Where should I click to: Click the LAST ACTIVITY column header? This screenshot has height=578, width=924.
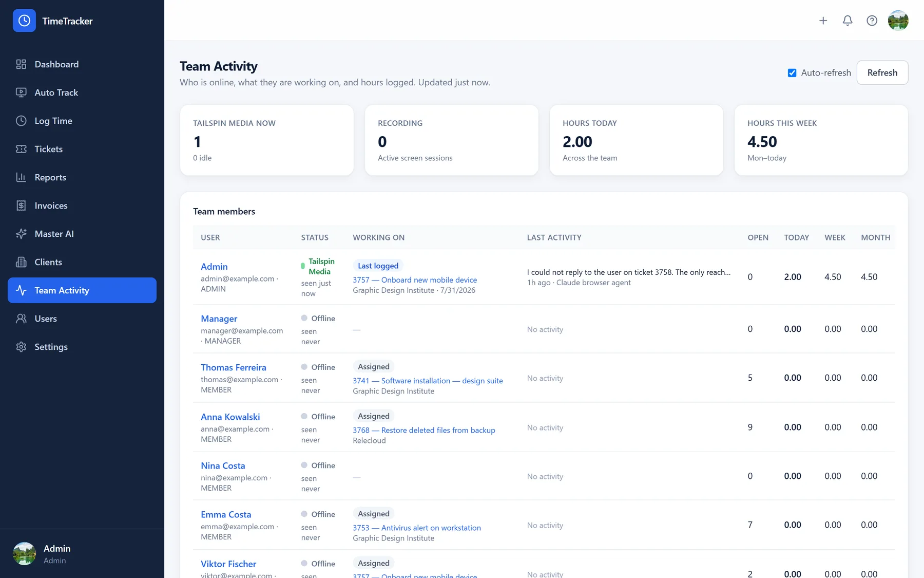tap(554, 237)
